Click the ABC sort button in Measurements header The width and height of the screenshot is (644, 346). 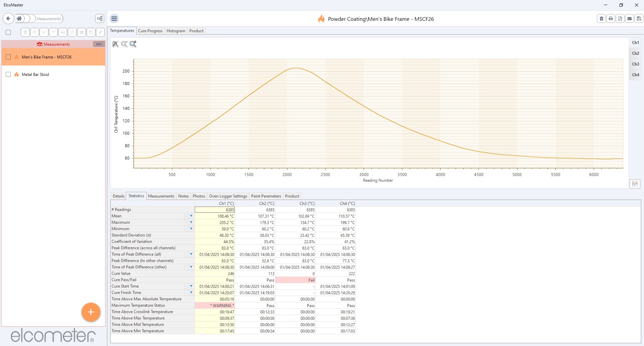click(x=98, y=44)
